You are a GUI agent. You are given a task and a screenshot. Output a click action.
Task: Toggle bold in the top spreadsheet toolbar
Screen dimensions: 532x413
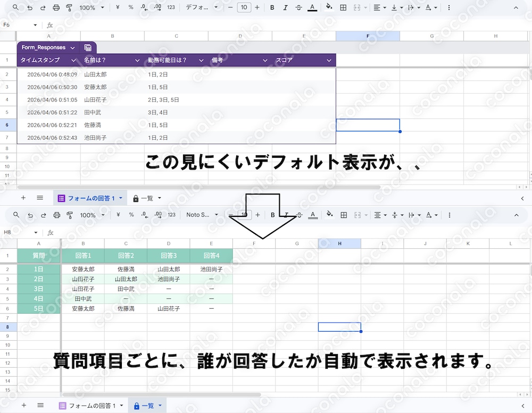pos(272,7)
